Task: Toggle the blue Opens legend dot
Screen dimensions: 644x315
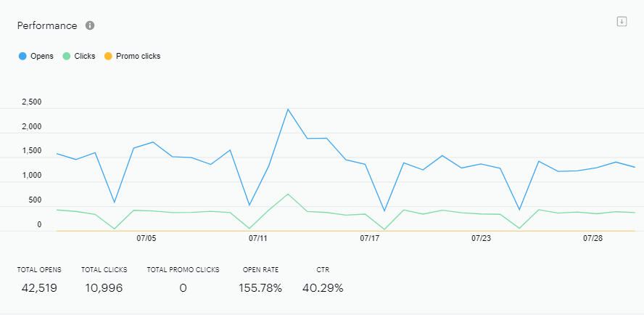Action: [x=22, y=57]
